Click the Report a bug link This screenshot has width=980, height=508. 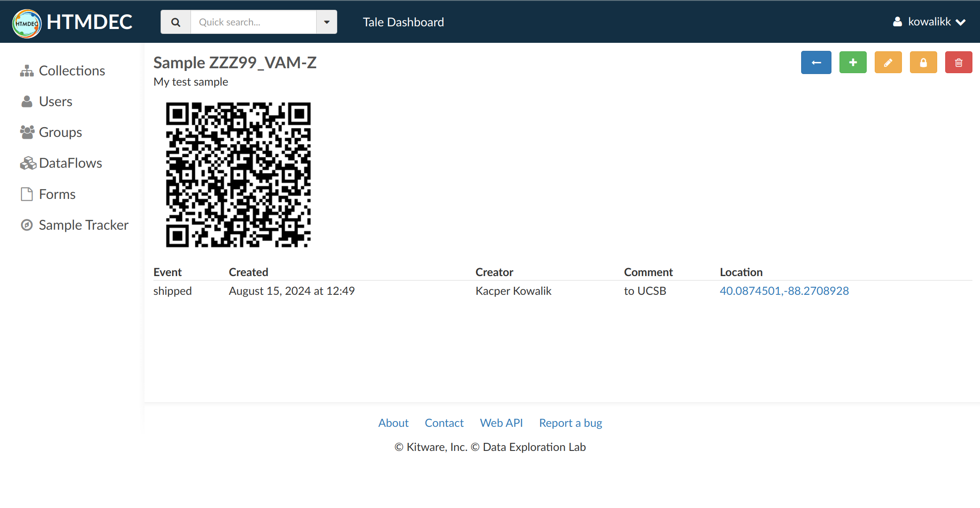[x=570, y=422]
